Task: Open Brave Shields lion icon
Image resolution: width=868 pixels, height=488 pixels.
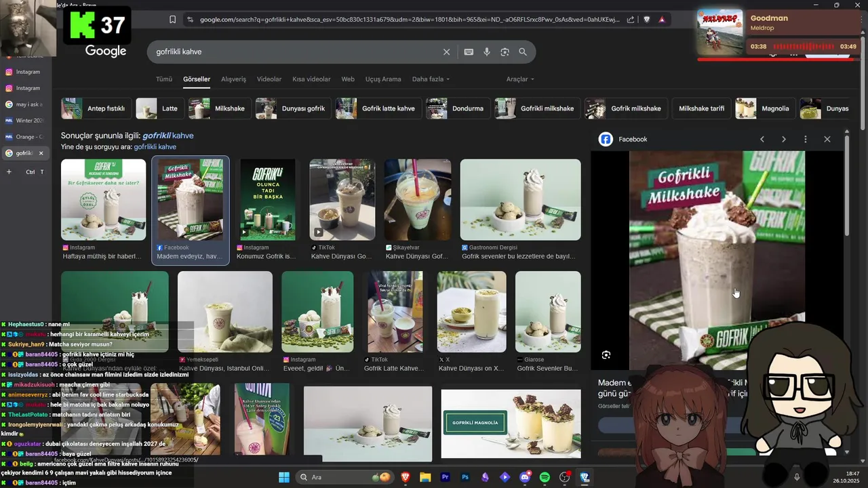Action: point(646,20)
